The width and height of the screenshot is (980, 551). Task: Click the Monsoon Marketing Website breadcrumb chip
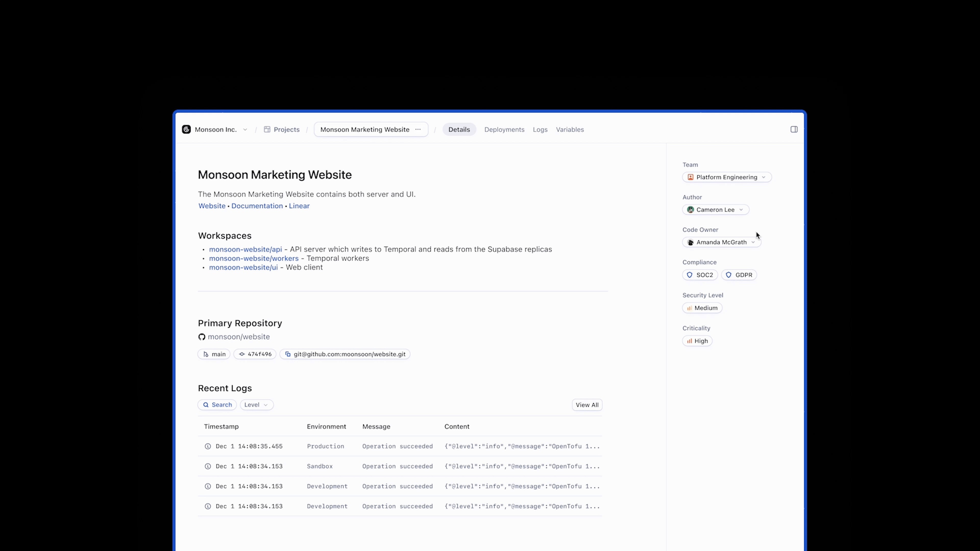click(x=371, y=129)
